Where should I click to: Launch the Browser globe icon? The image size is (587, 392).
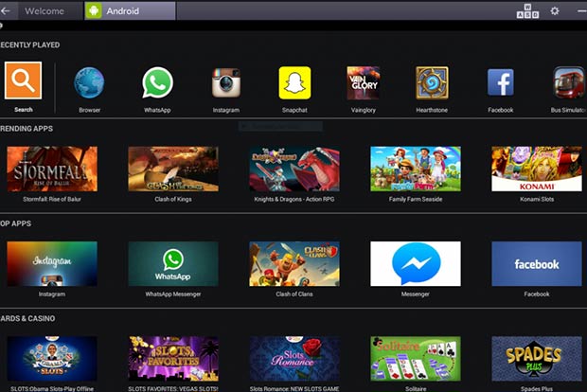89,82
